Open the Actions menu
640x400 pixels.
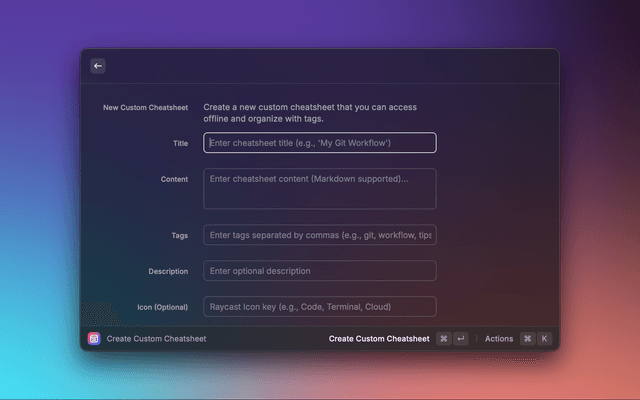499,339
